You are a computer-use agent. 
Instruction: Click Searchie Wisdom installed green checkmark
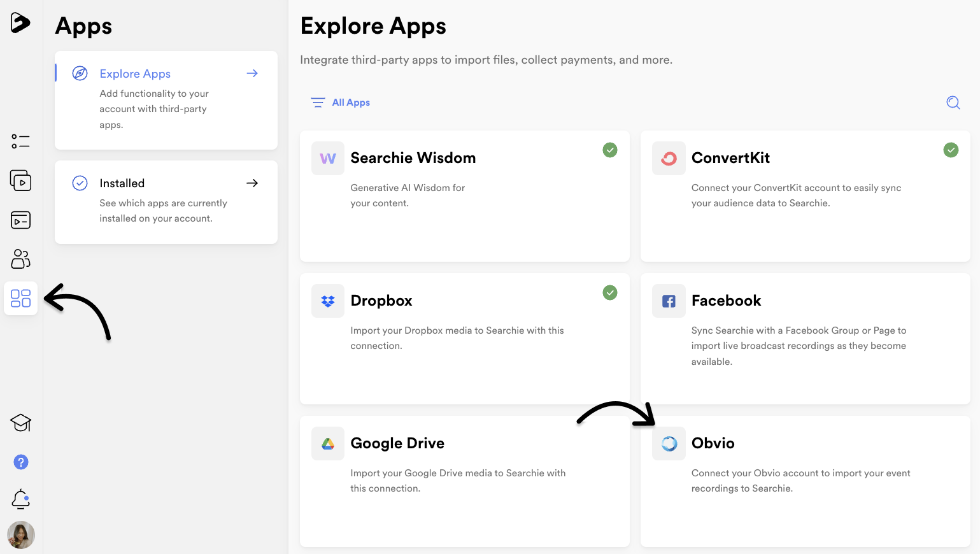[610, 150]
